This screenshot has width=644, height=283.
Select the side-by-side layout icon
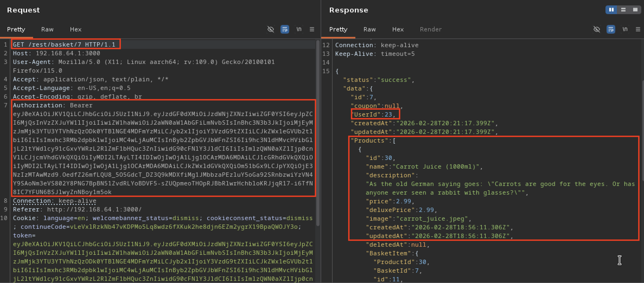click(x=611, y=10)
